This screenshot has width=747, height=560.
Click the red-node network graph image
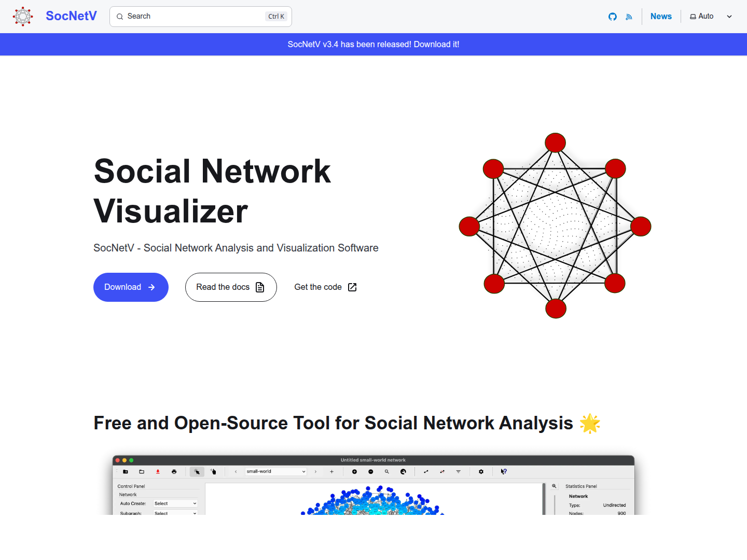(555, 226)
